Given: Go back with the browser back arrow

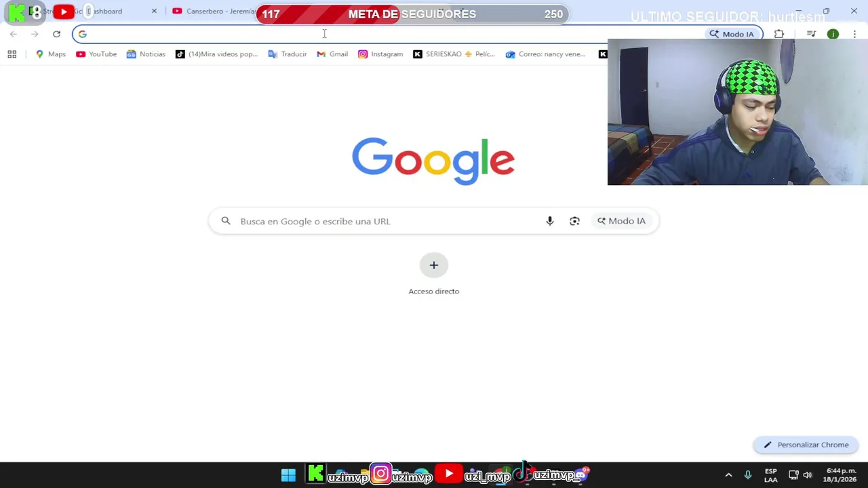Looking at the screenshot, I should pyautogui.click(x=13, y=34).
